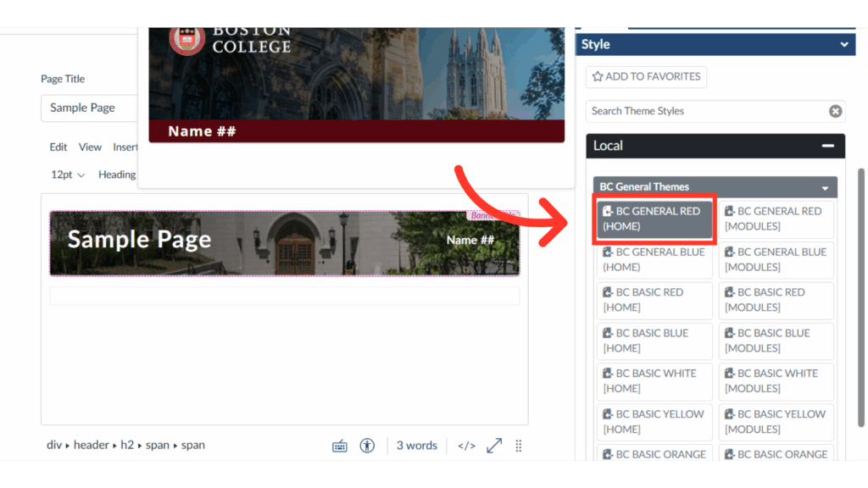This screenshot has height=488, width=868.
Task: Click the header breadcrumb element
Action: pos(92,445)
